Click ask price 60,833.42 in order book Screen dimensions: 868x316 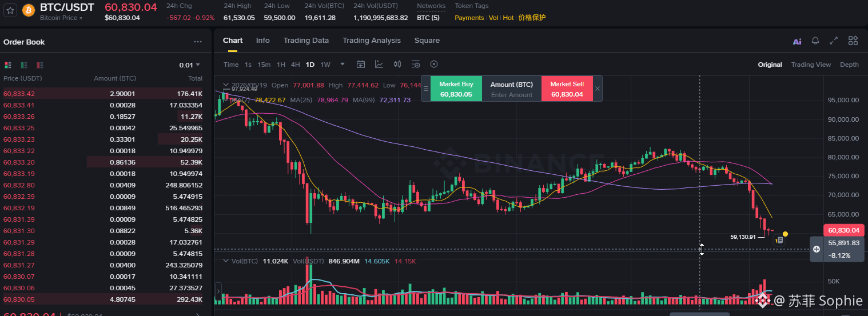pyautogui.click(x=19, y=94)
